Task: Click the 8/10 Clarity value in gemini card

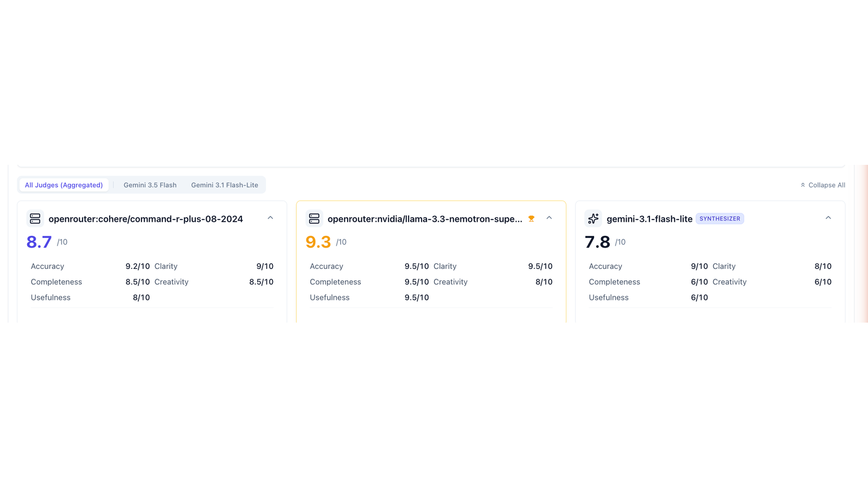Action: (823, 266)
